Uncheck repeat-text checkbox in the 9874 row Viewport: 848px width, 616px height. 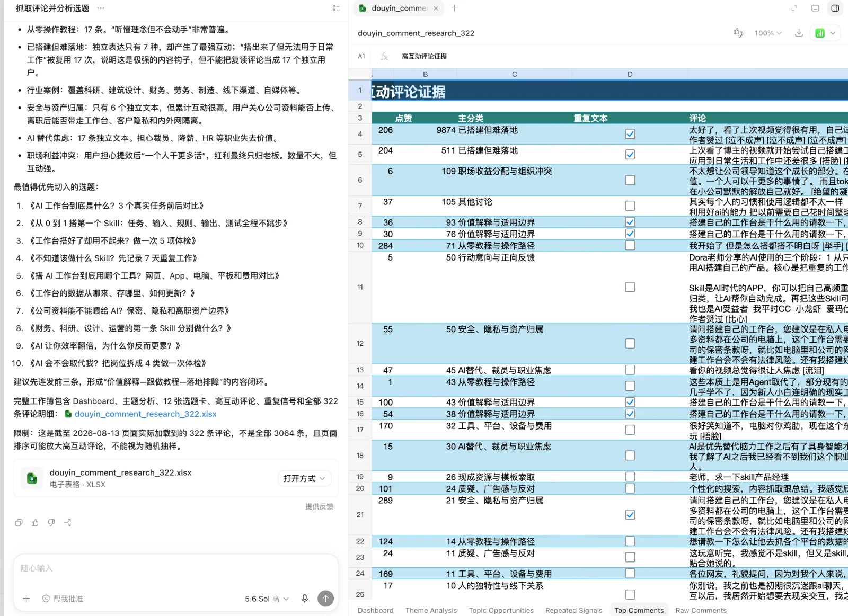click(630, 134)
